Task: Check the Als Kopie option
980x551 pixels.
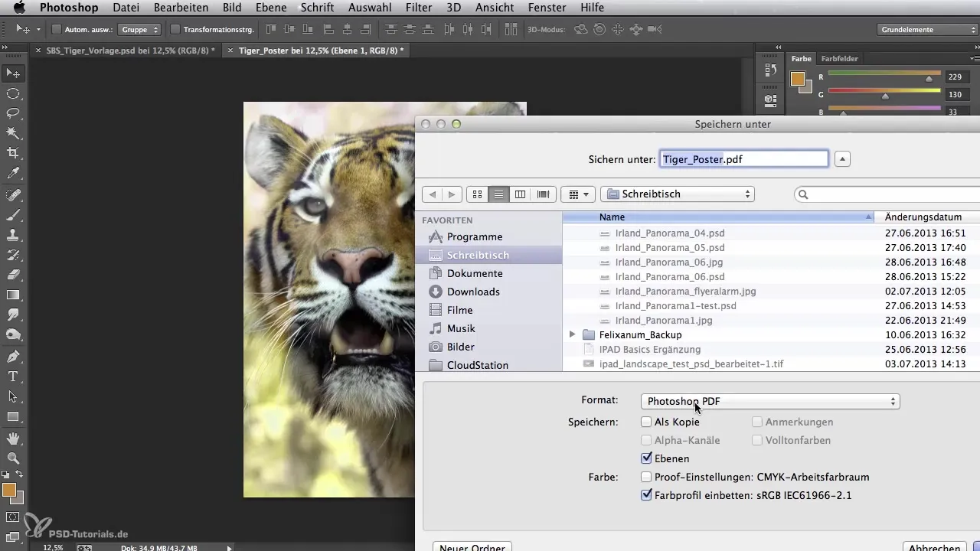Action: (x=646, y=422)
